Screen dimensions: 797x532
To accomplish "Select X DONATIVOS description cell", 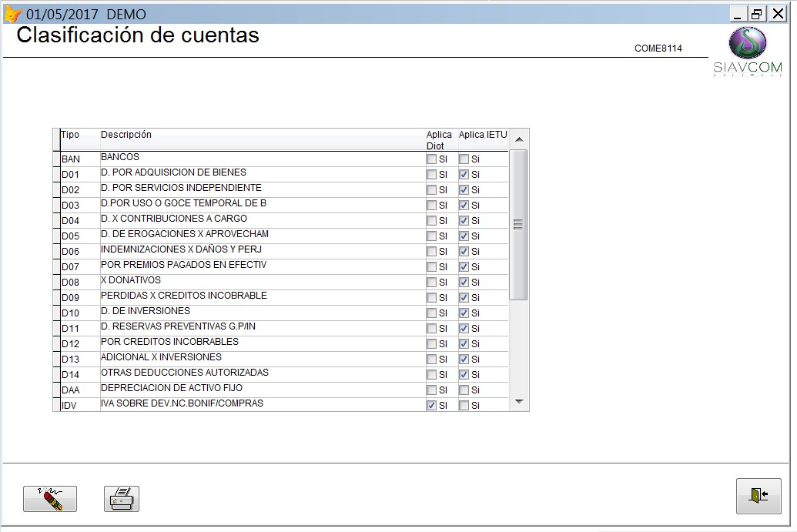I will tap(263, 282).
